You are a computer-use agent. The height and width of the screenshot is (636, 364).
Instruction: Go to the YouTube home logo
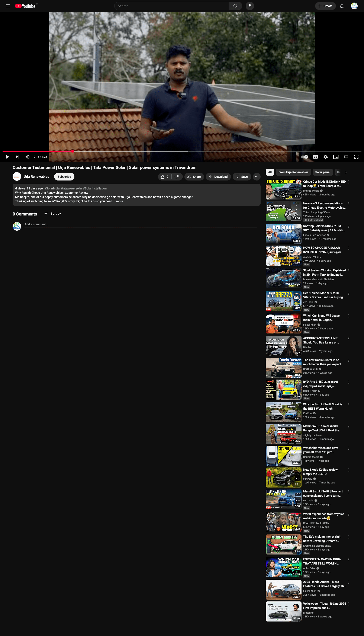click(25, 6)
